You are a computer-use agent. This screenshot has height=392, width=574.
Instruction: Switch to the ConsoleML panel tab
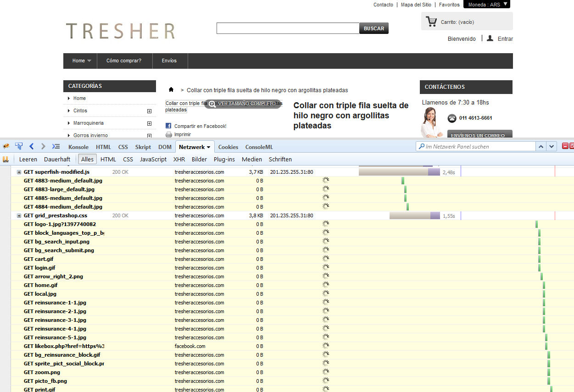coord(259,147)
